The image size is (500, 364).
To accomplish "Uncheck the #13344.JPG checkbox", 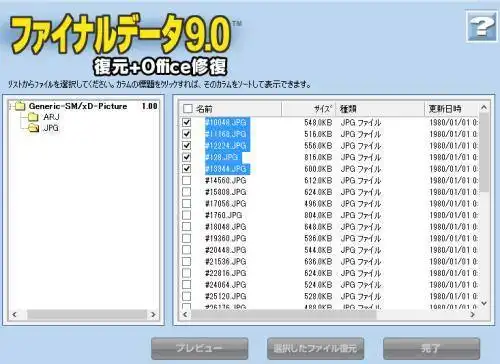I will pos(187,169).
